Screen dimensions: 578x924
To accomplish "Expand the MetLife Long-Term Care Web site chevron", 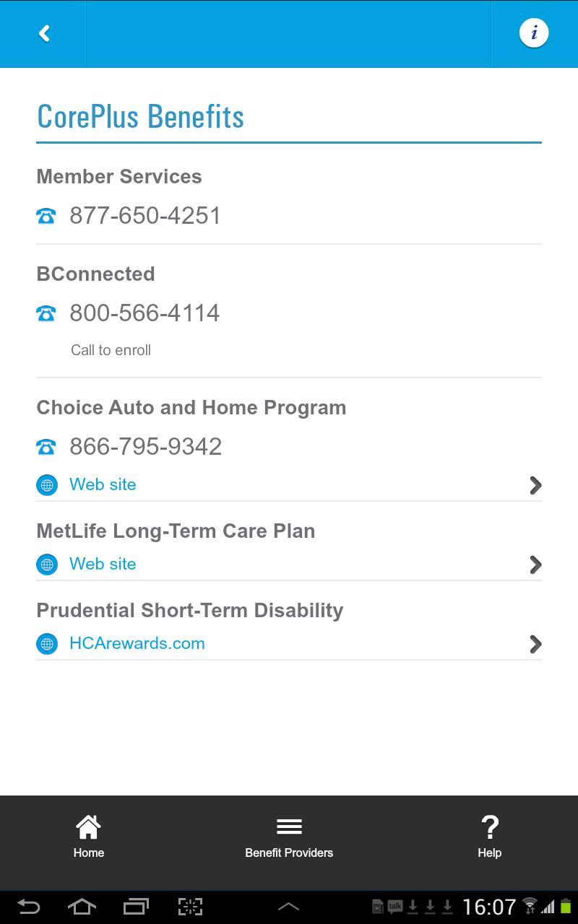I will (535, 565).
